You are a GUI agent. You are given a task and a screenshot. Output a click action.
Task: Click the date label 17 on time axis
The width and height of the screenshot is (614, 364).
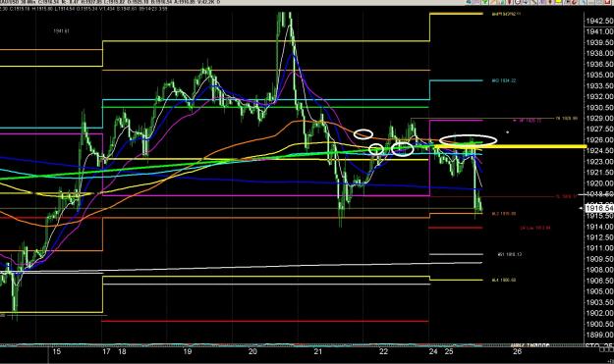coord(106,351)
